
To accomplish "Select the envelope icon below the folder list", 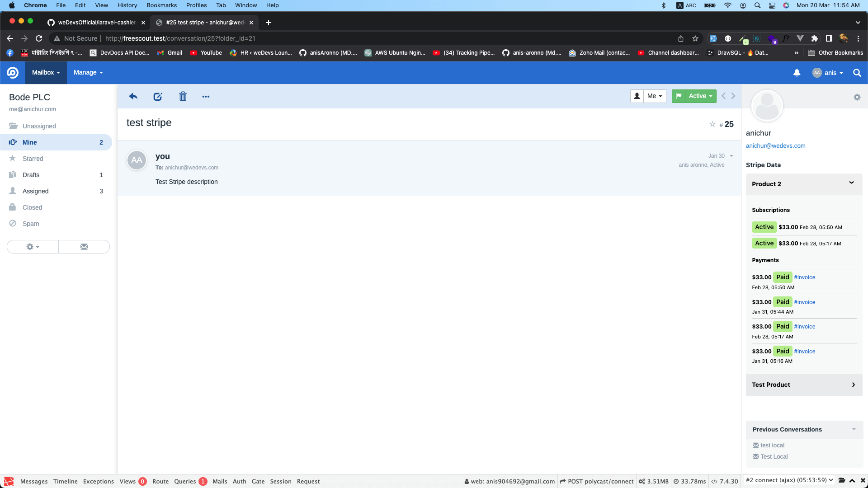I will tap(83, 246).
